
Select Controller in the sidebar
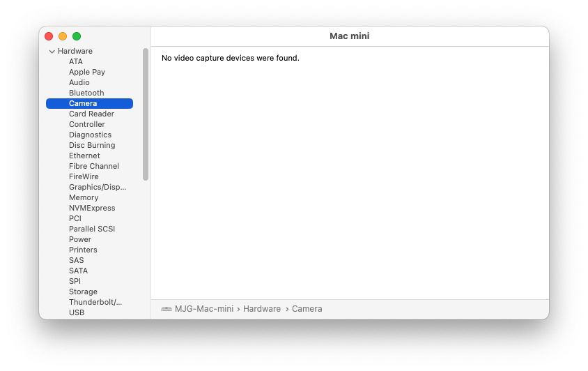[87, 124]
